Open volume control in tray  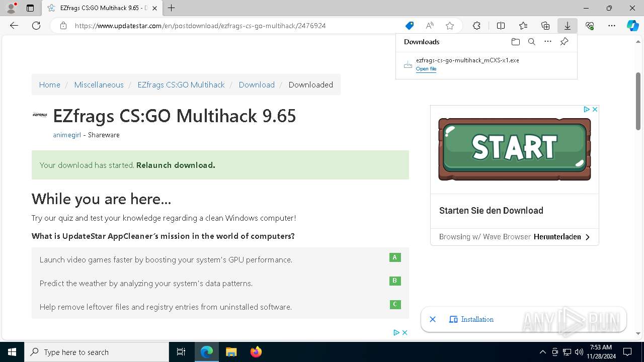(579, 352)
